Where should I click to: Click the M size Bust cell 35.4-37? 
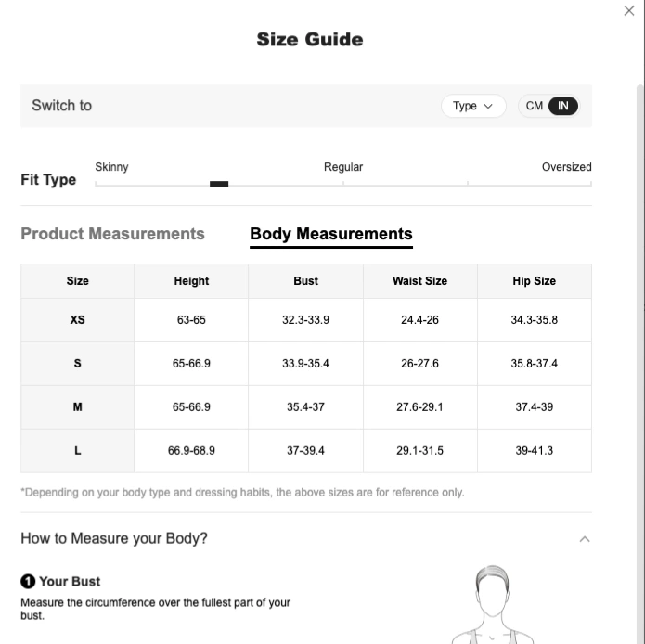[x=305, y=407]
